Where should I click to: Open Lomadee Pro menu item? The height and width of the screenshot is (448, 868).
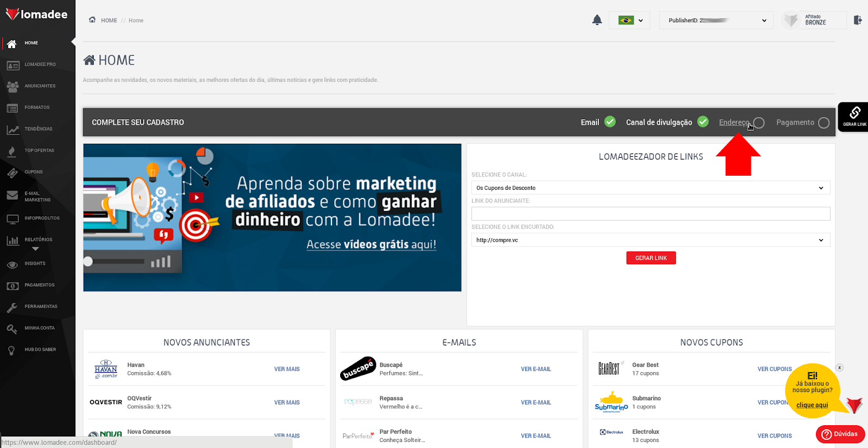tap(40, 65)
